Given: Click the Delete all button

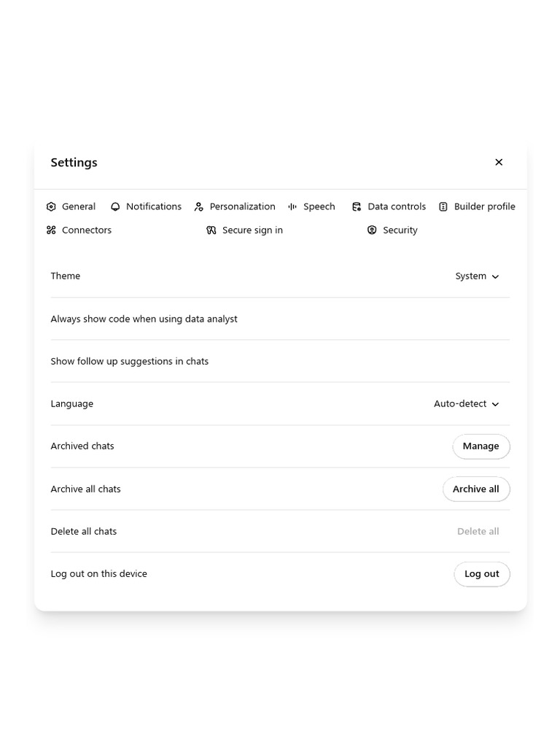Looking at the screenshot, I should point(478,531).
